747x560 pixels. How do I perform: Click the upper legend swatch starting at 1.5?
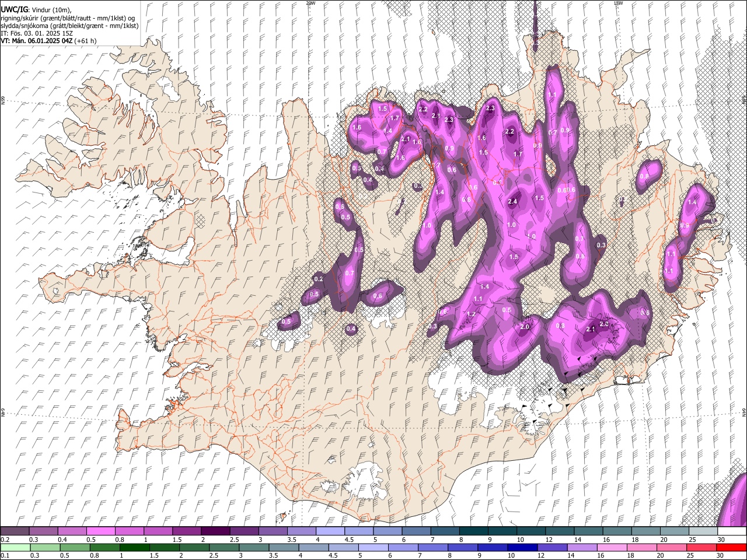(187, 531)
